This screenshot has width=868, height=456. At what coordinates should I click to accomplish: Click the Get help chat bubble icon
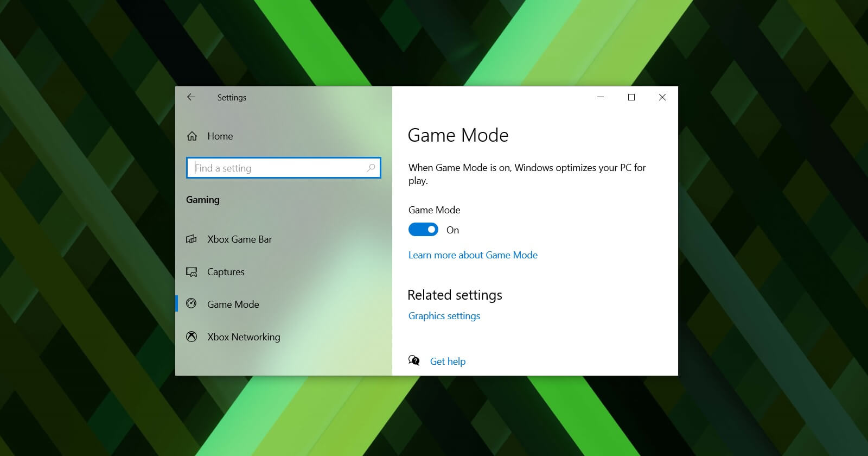[414, 361]
